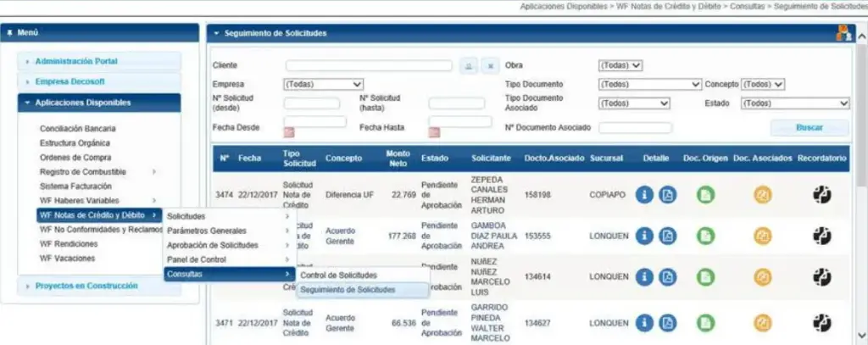Open Doc. Asociados icon in COPIAPO row
Screen dimensions: 868x345
tap(763, 195)
